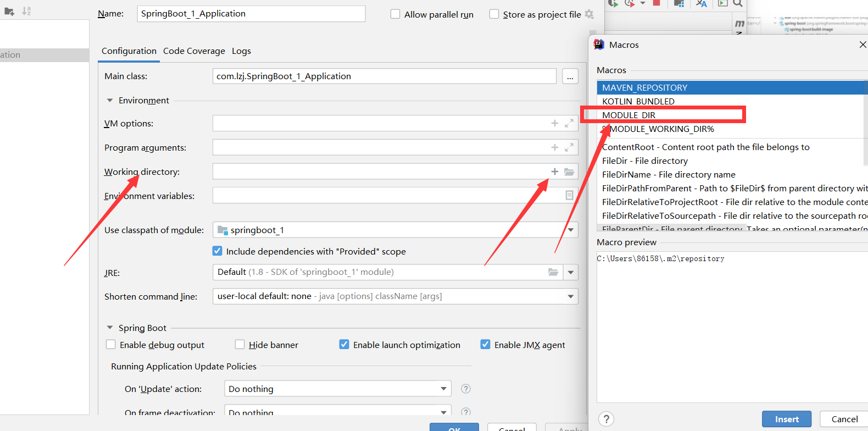
Task: Open the Use classpath of module dropdown
Action: click(571, 230)
